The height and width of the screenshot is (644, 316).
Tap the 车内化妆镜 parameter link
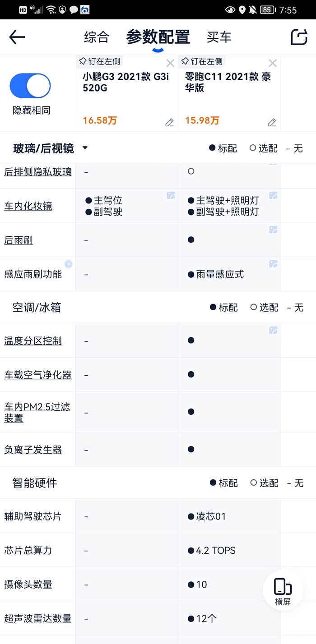point(28,206)
